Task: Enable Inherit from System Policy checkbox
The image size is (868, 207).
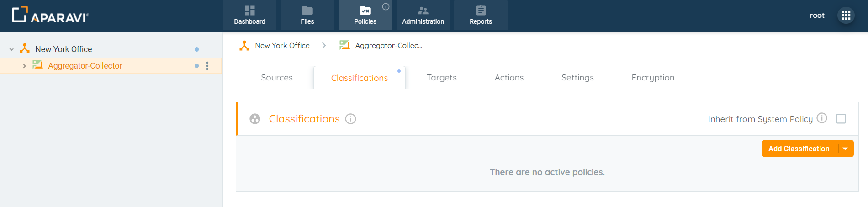Action: pos(841,119)
